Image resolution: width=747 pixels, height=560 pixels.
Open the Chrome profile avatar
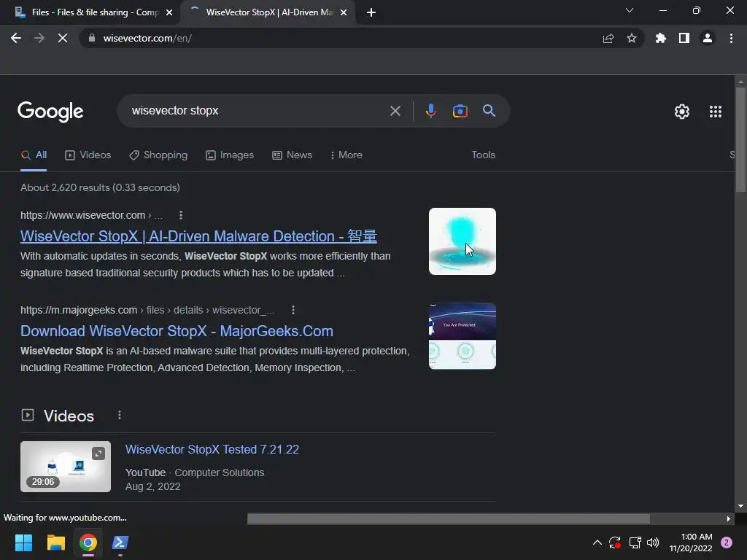tap(708, 38)
